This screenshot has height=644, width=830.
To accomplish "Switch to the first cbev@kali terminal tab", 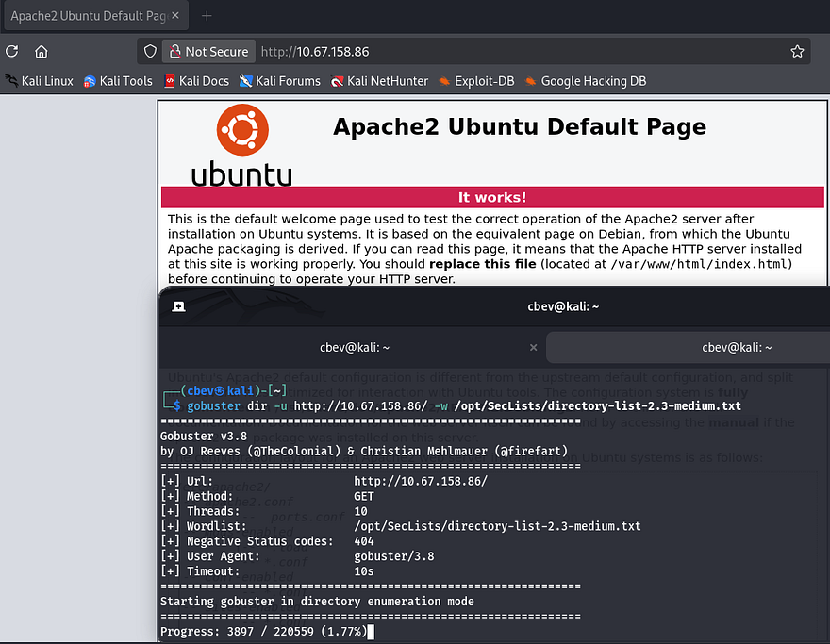I will point(354,347).
